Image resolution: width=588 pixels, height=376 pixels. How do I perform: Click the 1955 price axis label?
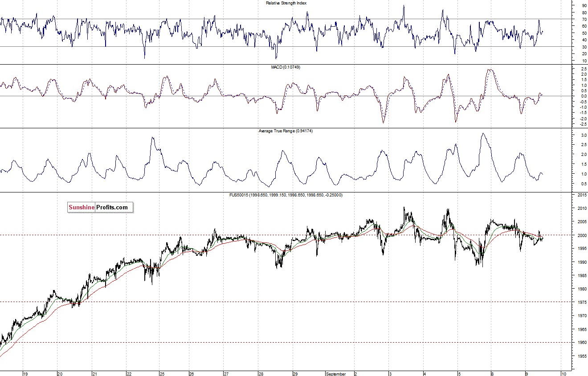[x=581, y=356]
